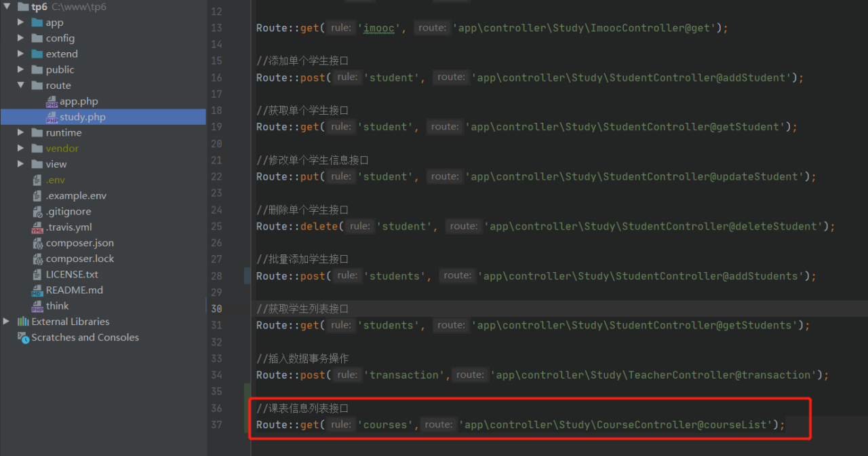Click the Scratches and Consoles icon

23,337
